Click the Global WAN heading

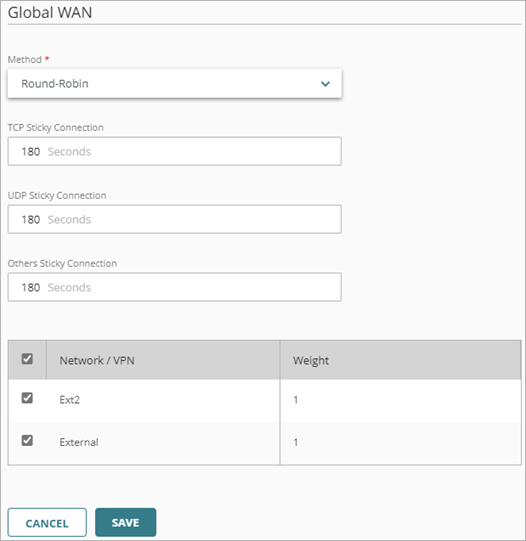[50, 13]
